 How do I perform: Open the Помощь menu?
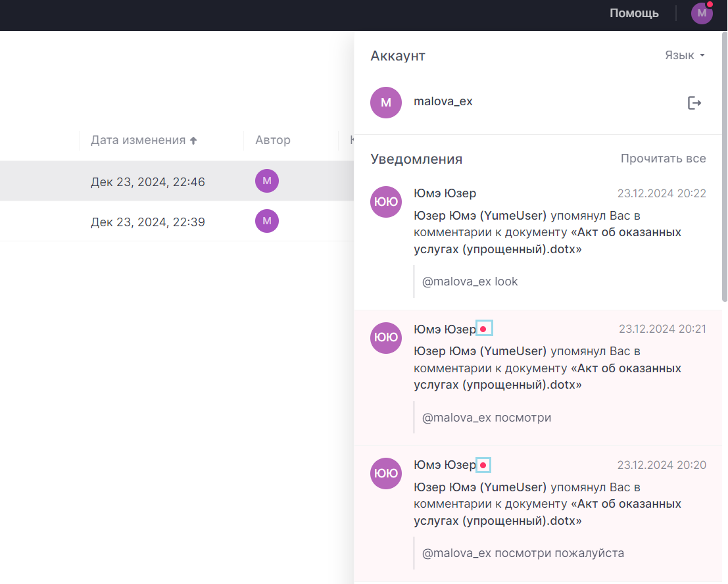pos(634,13)
